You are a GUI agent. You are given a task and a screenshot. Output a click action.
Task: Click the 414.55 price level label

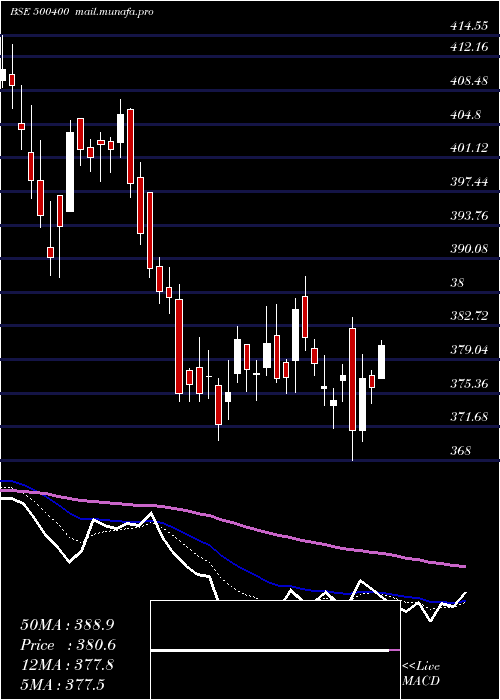pos(469,26)
